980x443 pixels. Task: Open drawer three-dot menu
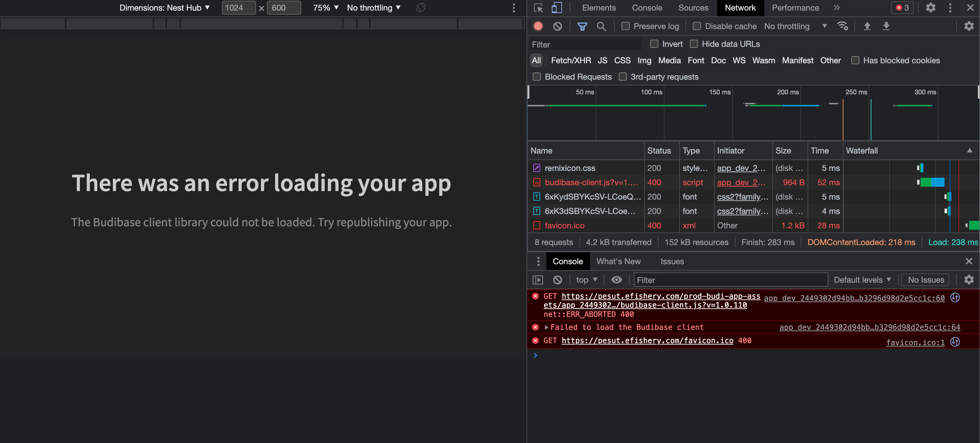[x=538, y=261]
